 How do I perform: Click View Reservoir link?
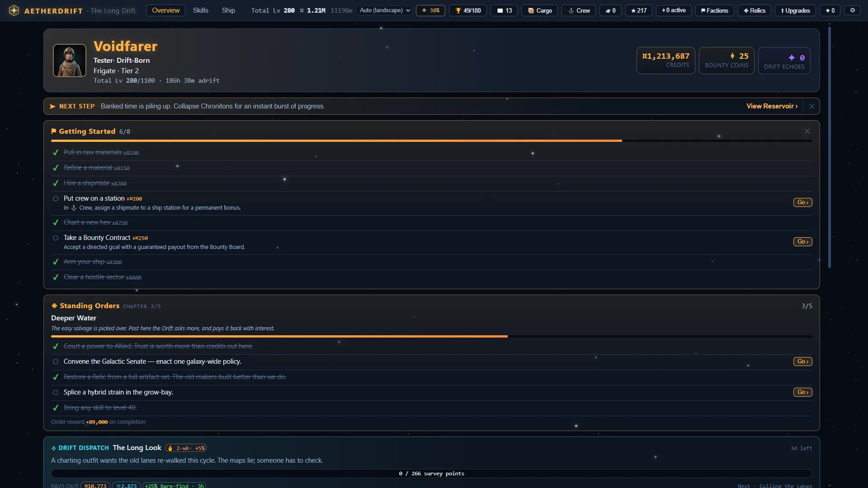point(772,106)
